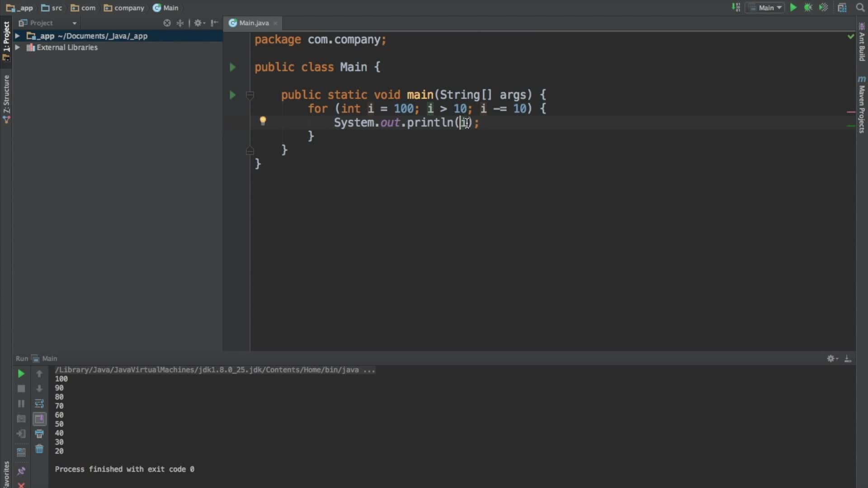Viewport: 868px width, 488px height.
Task: Toggle soft wraps in console
Action: (39, 404)
